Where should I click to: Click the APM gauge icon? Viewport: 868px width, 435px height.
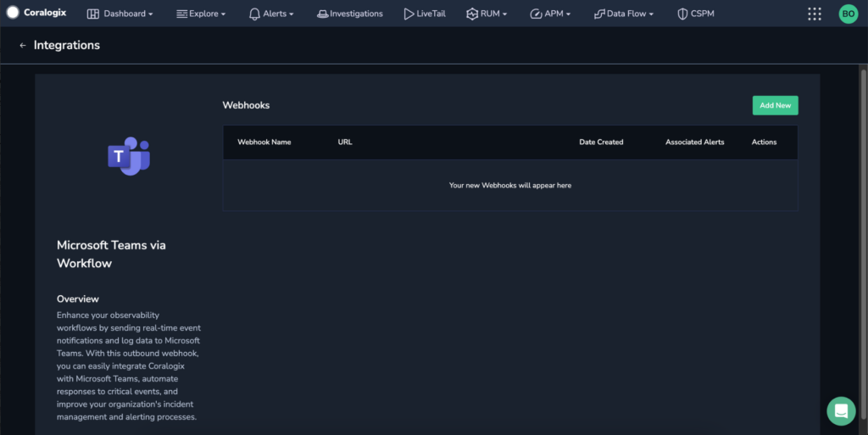[x=536, y=14]
